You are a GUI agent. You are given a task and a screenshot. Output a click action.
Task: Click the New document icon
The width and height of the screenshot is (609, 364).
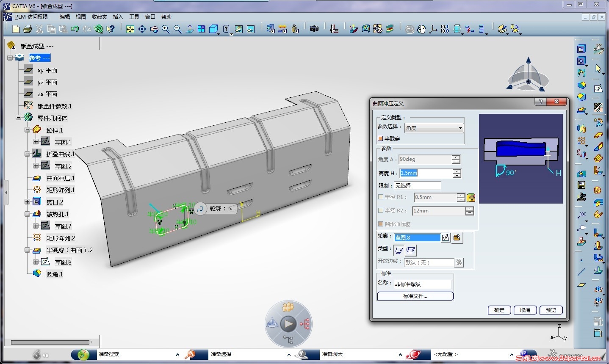pos(16,29)
